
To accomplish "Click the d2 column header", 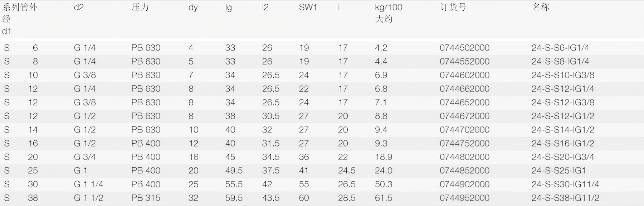I will tap(79, 7).
